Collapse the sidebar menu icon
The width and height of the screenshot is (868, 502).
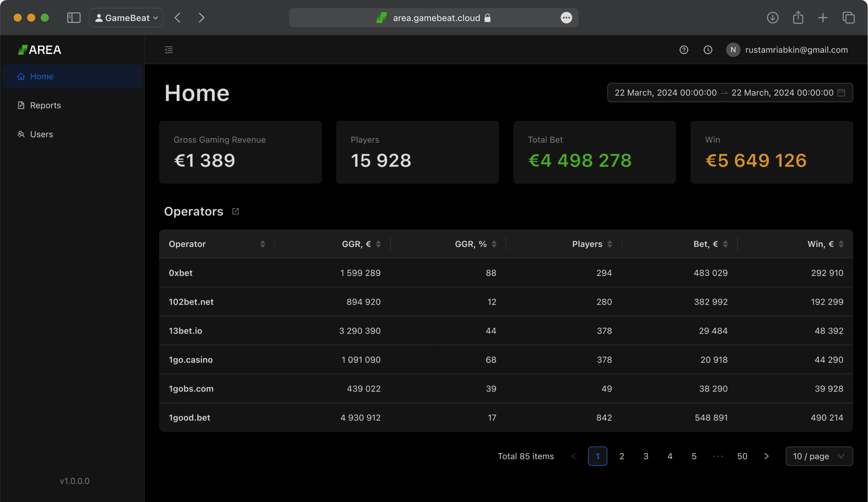click(169, 50)
